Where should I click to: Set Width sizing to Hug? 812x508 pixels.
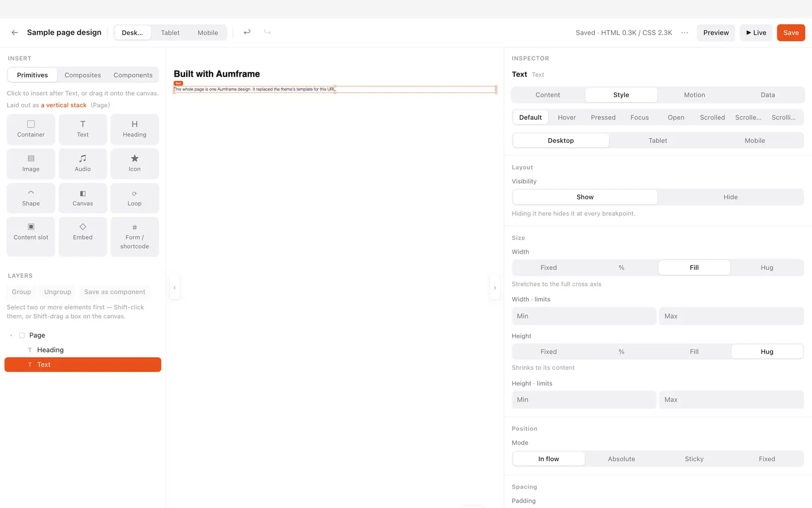point(767,268)
